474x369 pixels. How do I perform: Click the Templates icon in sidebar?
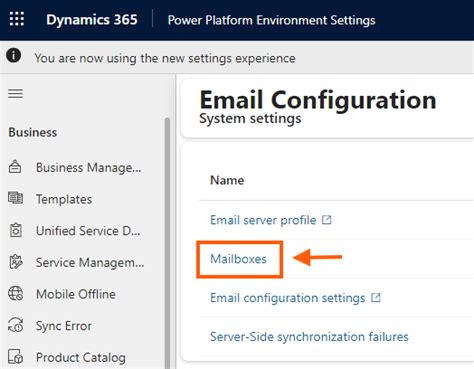click(x=15, y=198)
